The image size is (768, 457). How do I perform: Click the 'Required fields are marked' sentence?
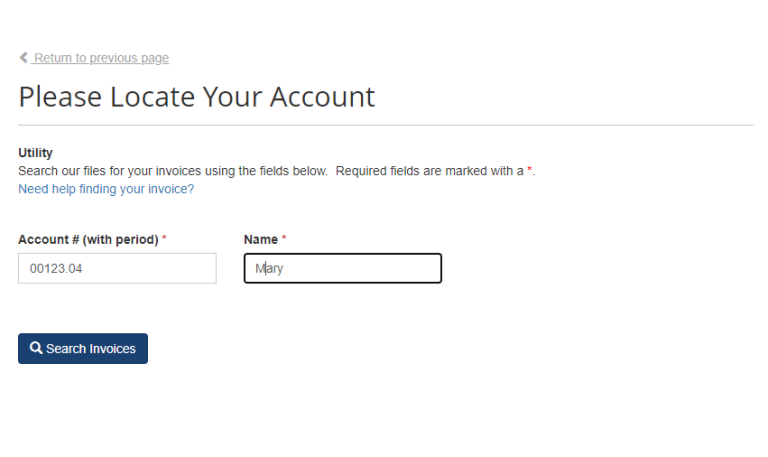tap(430, 171)
